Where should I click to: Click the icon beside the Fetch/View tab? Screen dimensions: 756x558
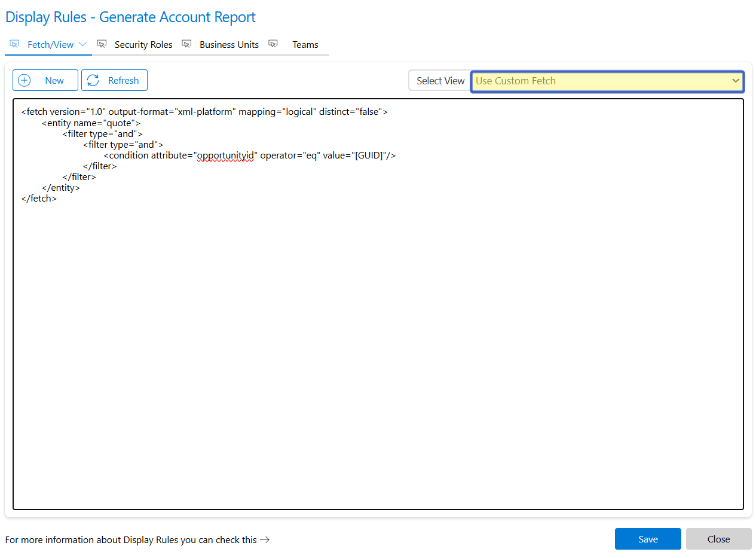coord(14,44)
